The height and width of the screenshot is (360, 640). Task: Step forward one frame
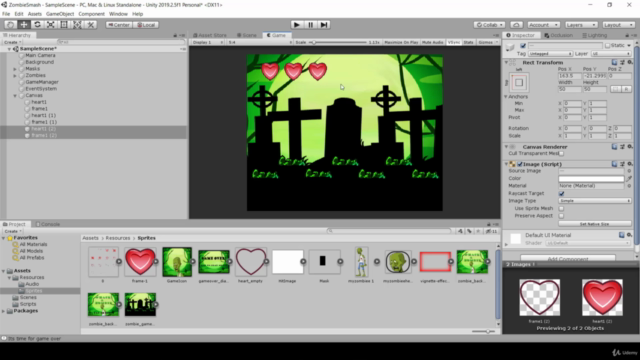324,25
